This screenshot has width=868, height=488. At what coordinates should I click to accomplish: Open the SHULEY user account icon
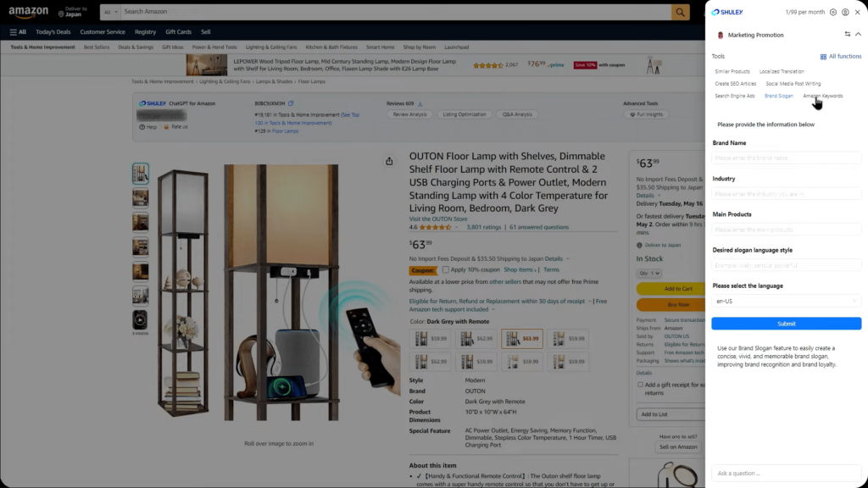pyautogui.click(x=845, y=12)
